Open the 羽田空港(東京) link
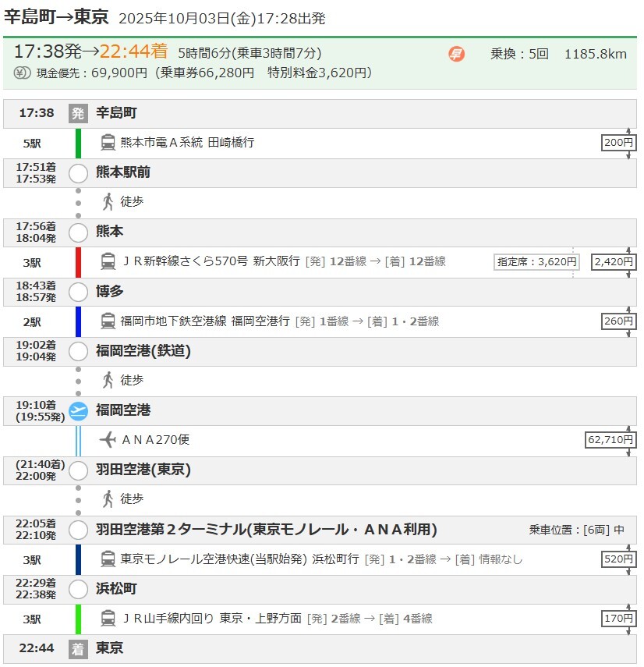The height and width of the screenshot is (667, 644). 143,470
